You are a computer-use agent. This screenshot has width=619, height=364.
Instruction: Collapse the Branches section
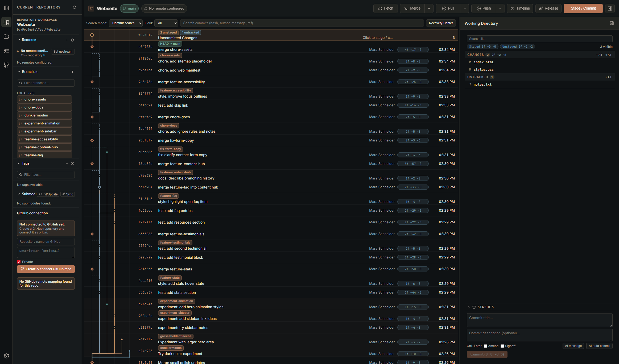[x=19, y=72]
